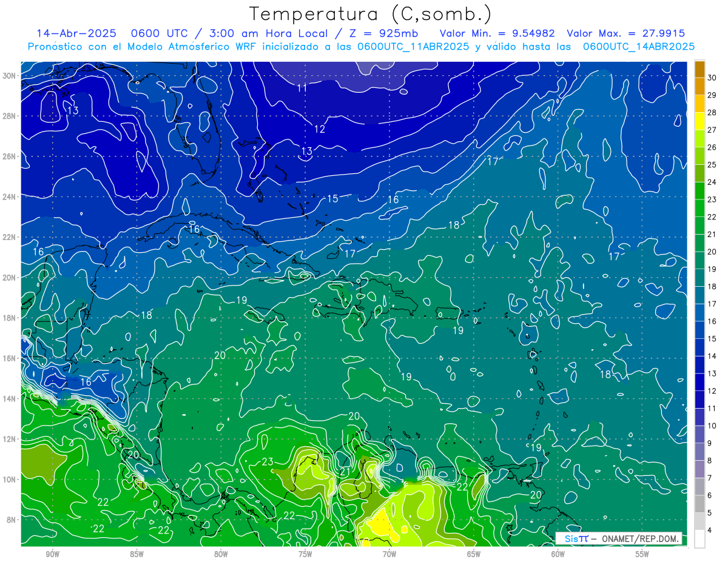Click the "18N" latitude axis label

click(9, 318)
